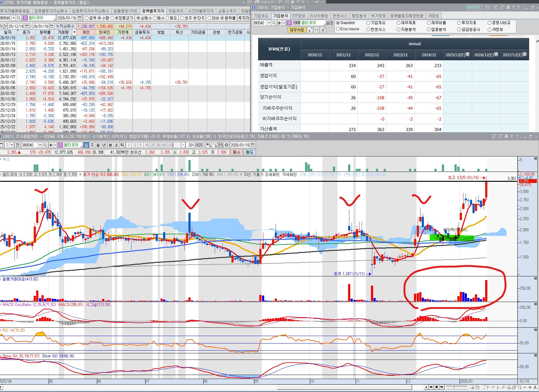The width and height of the screenshot is (539, 392).
Task: Click the red 매수 buy button
Action: pos(237,152)
